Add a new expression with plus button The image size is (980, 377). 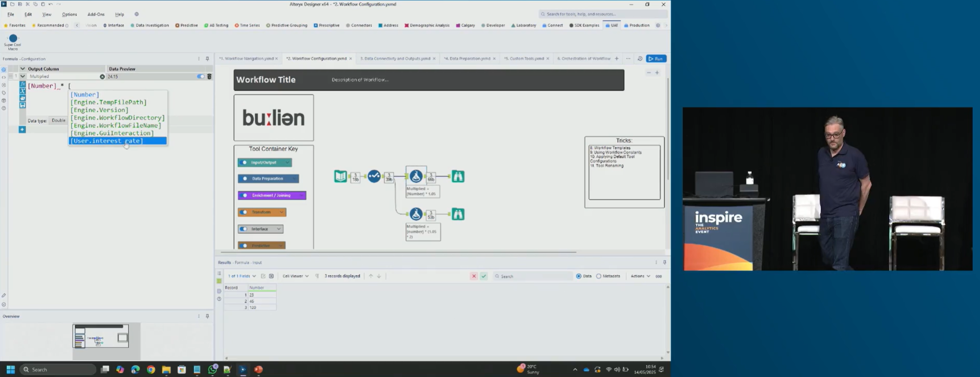coord(22,129)
